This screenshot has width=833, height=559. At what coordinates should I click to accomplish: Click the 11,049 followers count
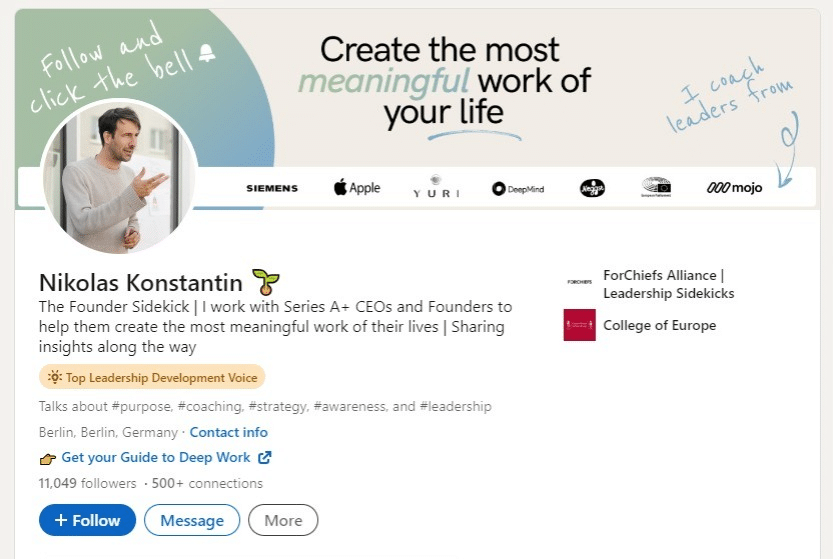[88, 483]
